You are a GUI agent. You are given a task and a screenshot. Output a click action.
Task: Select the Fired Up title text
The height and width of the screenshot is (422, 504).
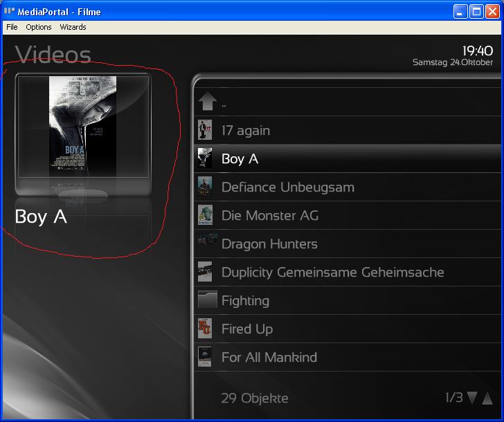[x=246, y=329]
